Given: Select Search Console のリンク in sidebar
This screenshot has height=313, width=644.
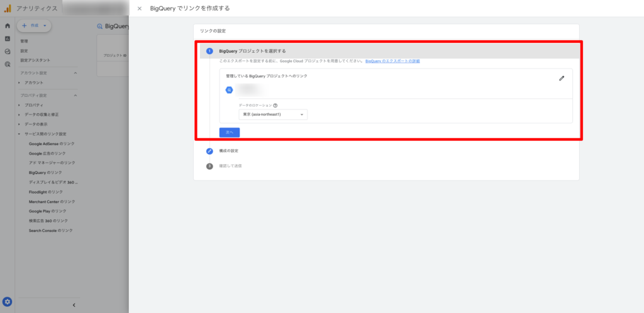Looking at the screenshot, I should coord(50,231).
